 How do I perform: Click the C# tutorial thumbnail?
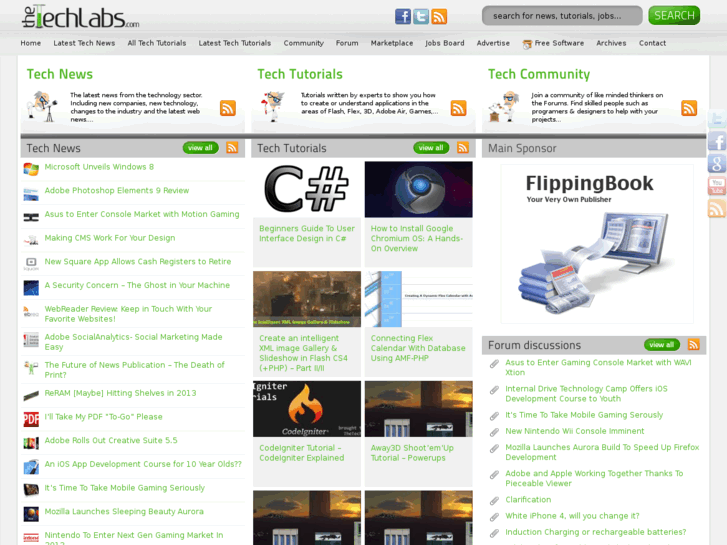pos(307,189)
